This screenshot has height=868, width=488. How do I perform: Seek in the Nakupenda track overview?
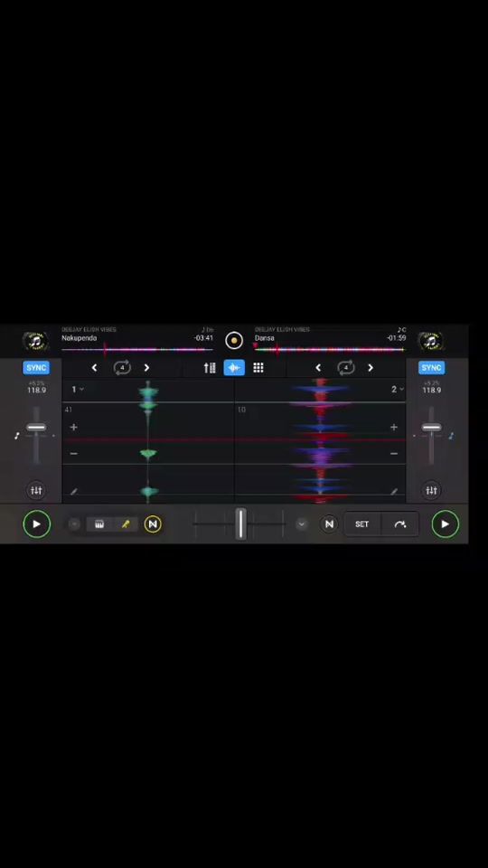tap(137, 350)
